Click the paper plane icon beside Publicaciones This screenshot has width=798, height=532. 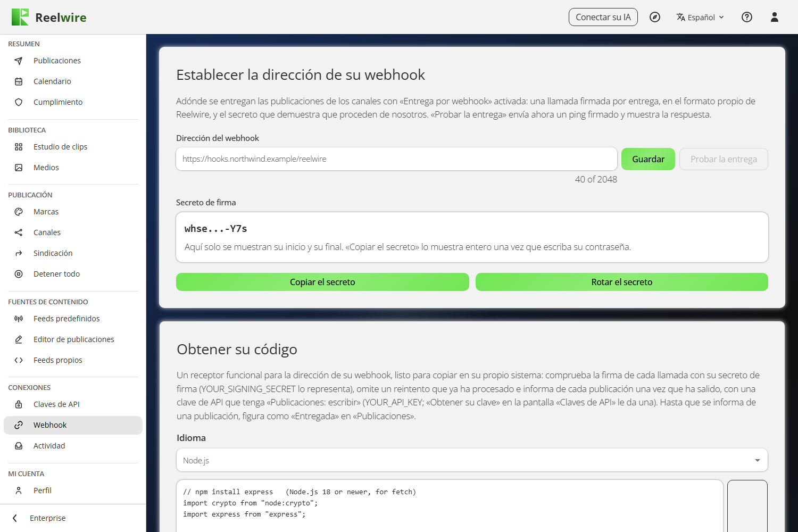pos(19,61)
